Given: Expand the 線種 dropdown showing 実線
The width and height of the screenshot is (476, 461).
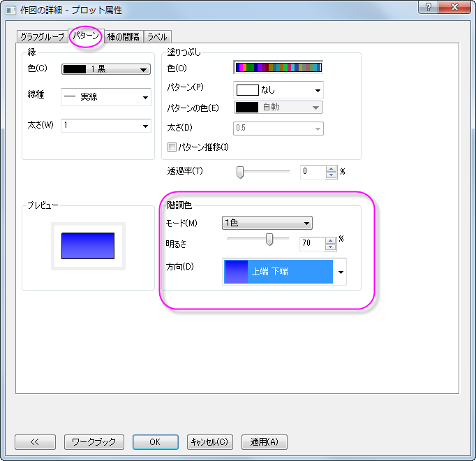Looking at the screenshot, I should tap(106, 97).
